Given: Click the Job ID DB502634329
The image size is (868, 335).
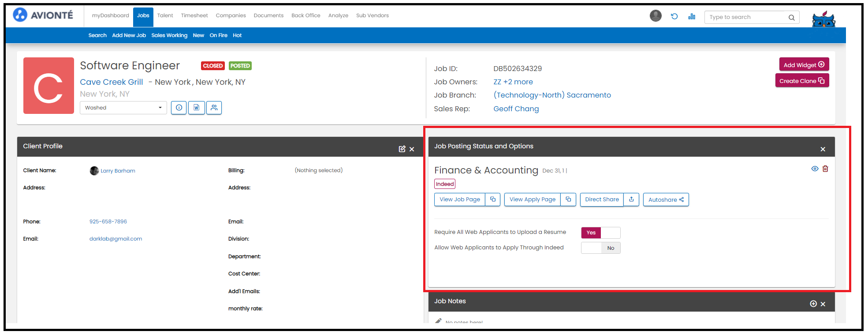Looking at the screenshot, I should pos(518,68).
